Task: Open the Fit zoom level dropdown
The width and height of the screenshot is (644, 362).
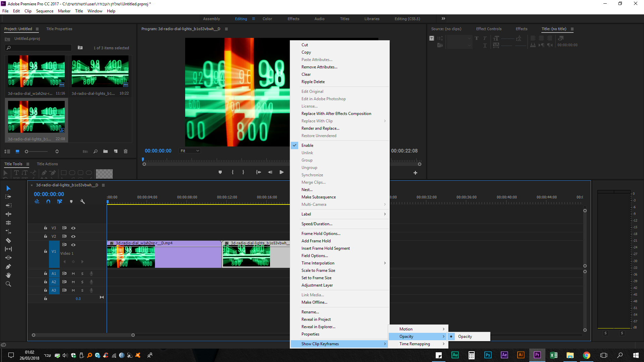Action: coord(190,151)
